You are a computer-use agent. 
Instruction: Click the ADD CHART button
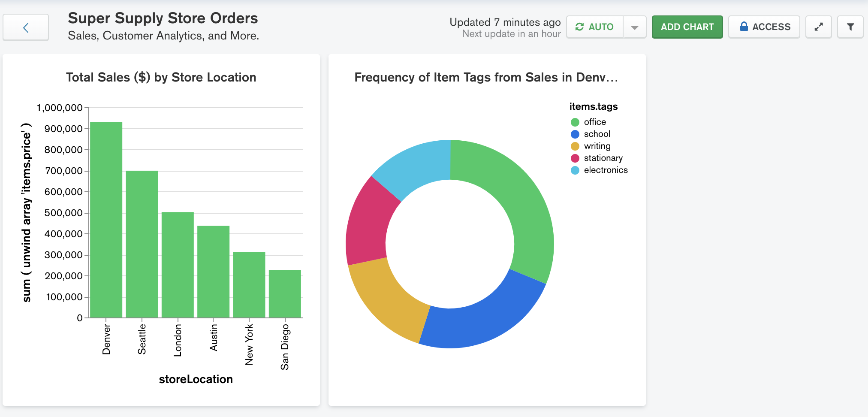pyautogui.click(x=687, y=27)
